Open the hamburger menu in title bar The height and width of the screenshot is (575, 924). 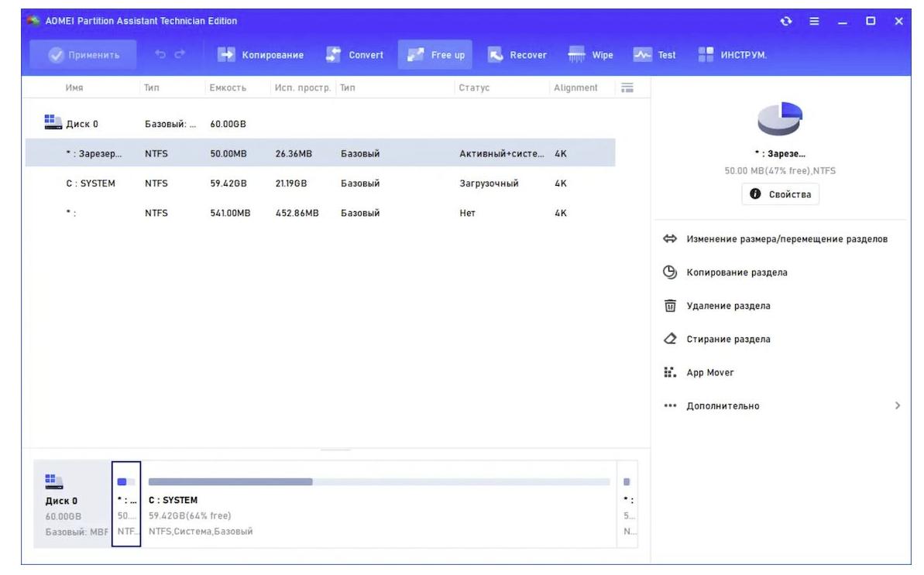pos(815,21)
